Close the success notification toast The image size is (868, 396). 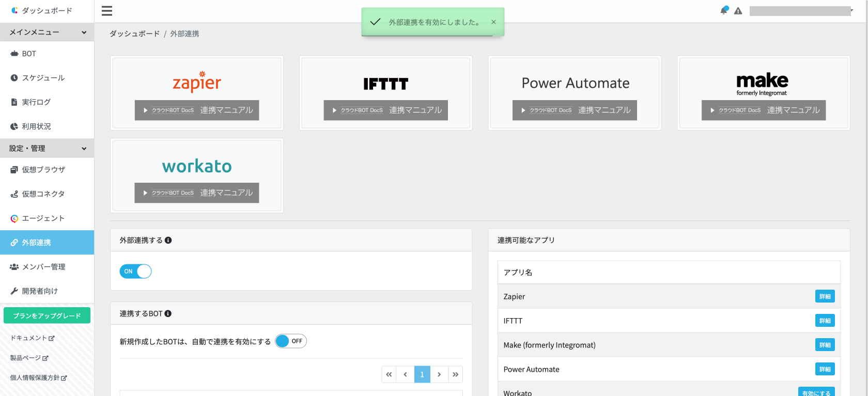tap(493, 22)
